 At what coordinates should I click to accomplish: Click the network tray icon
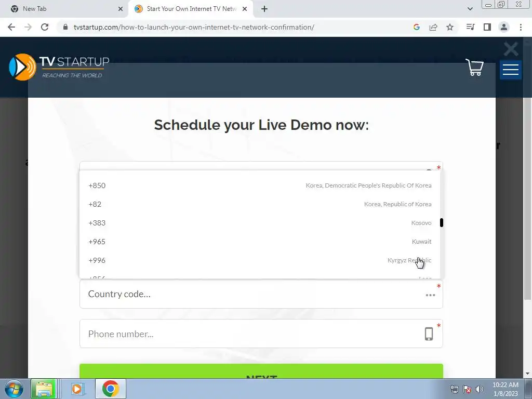(x=454, y=389)
